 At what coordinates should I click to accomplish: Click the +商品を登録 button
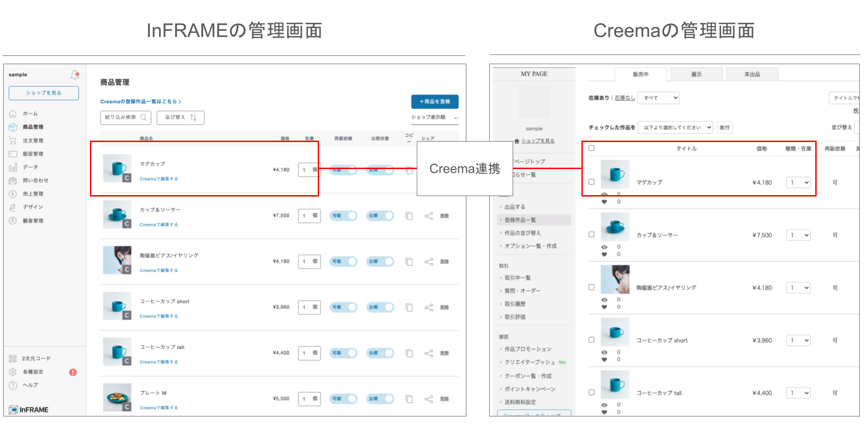(x=435, y=102)
